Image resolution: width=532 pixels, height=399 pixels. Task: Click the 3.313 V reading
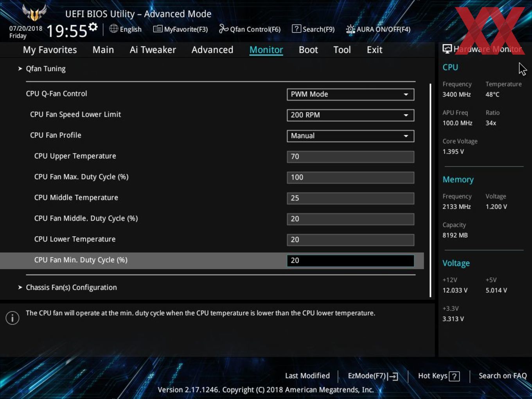[x=453, y=319]
